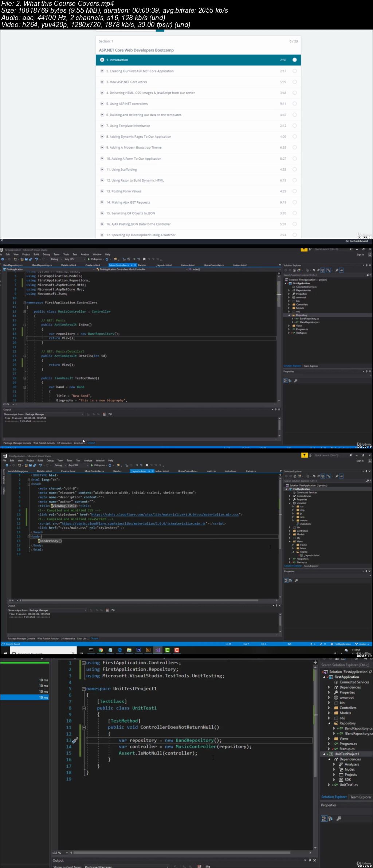Viewport: 373px width, 868px height.
Task: Mark "12. Using Razor to Build Dynamic HTML" complete
Action: 295,180
